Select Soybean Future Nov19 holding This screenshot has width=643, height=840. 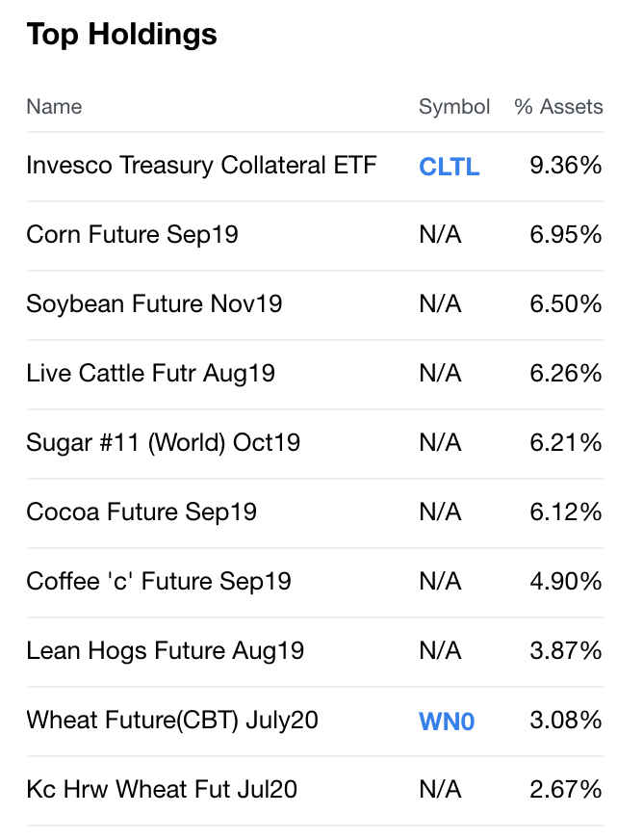tap(154, 304)
